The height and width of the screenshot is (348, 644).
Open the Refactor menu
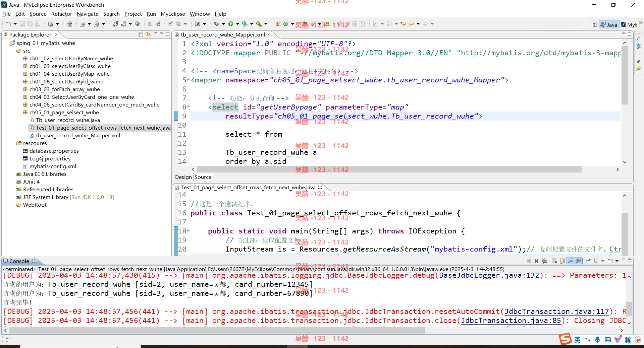[62, 14]
